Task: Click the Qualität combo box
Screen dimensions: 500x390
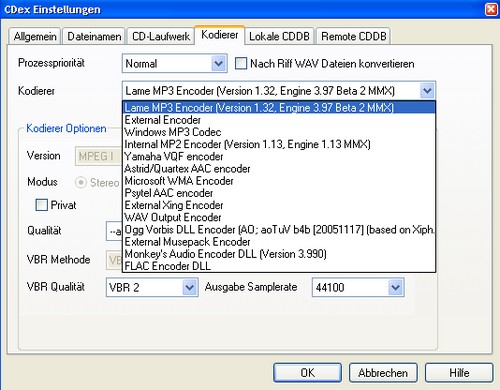Action: [x=114, y=231]
